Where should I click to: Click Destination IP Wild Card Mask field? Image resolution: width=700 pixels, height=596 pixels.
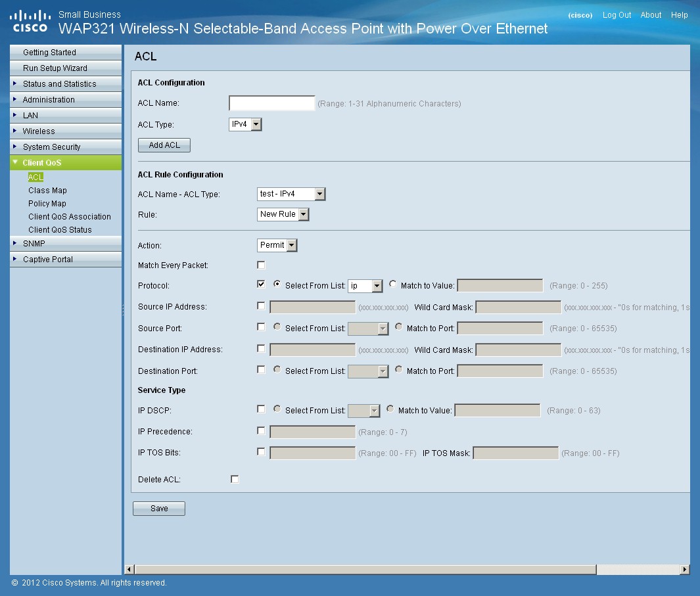[519, 350]
